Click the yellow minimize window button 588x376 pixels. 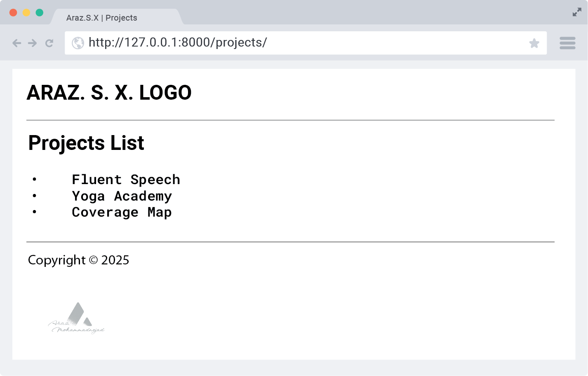pos(26,12)
